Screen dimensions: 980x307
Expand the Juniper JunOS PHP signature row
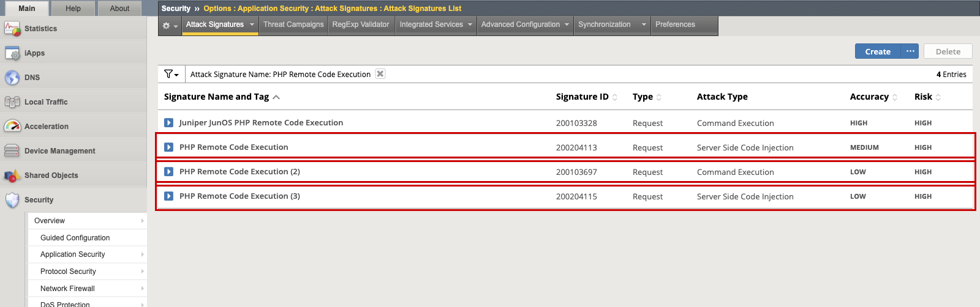(x=169, y=123)
